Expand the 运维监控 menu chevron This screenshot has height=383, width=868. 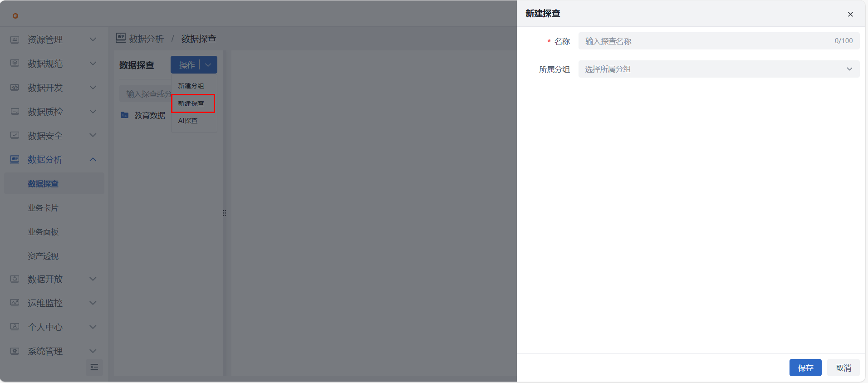(x=93, y=303)
